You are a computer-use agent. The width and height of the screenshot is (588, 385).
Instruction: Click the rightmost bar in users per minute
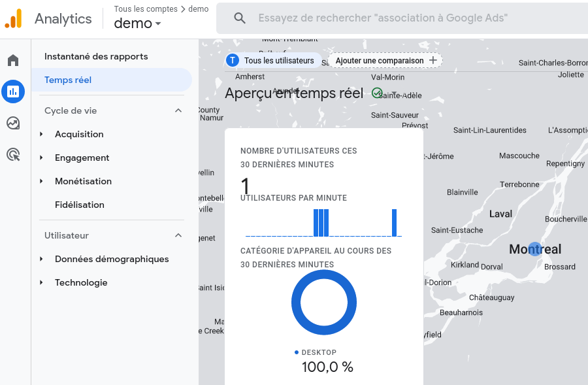(x=394, y=223)
